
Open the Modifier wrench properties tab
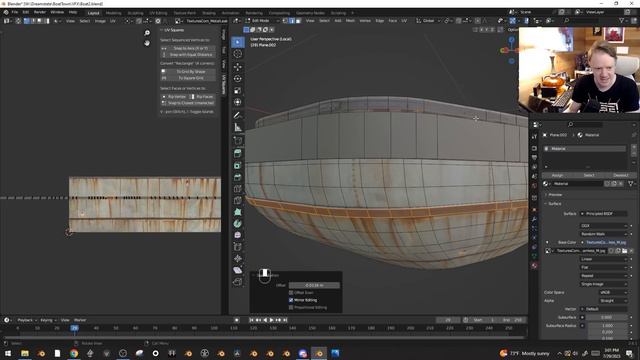coord(534,219)
